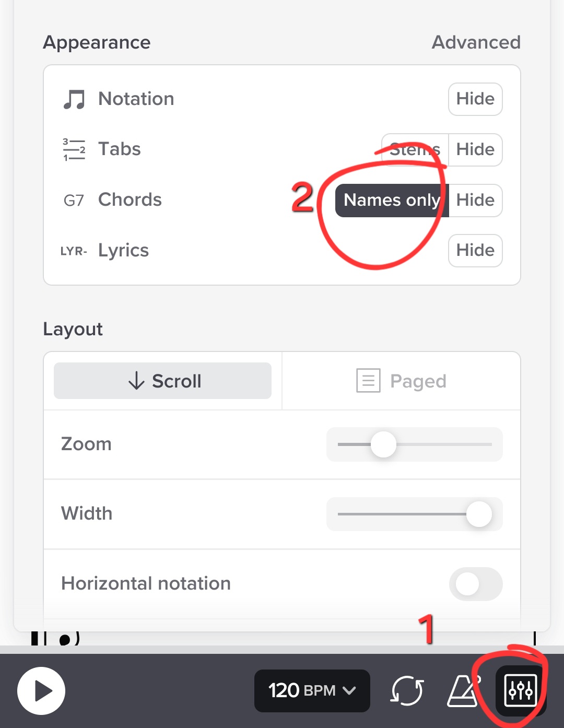Viewport: 564px width, 728px height.
Task: Enable Horizontal notation
Action: tap(475, 584)
